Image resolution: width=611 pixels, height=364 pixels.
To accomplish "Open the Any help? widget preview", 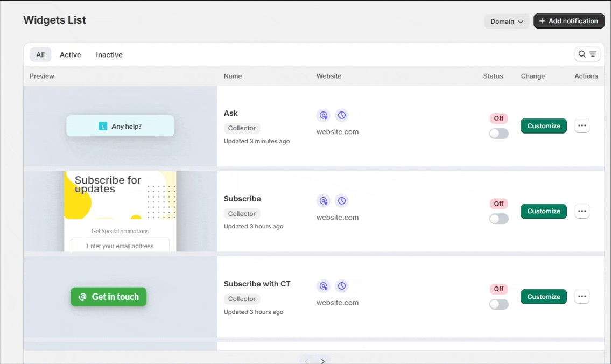I will 120,126.
